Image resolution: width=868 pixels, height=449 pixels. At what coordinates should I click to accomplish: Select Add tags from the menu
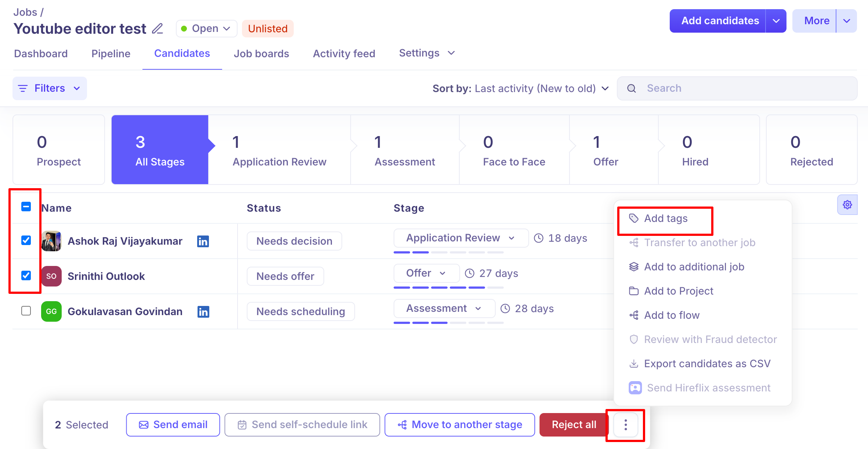coord(666,218)
